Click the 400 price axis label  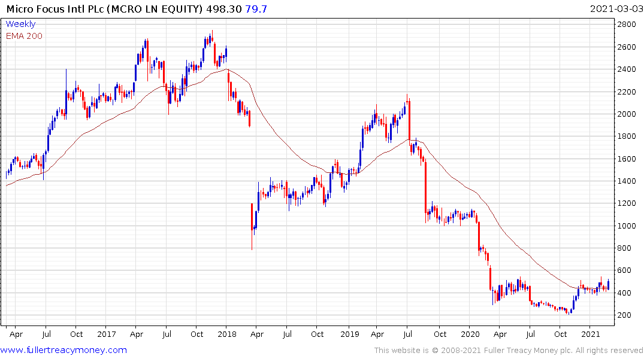[625, 293]
